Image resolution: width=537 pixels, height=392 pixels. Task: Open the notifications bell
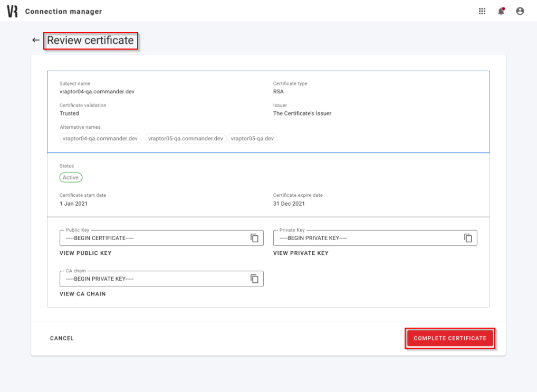(501, 11)
